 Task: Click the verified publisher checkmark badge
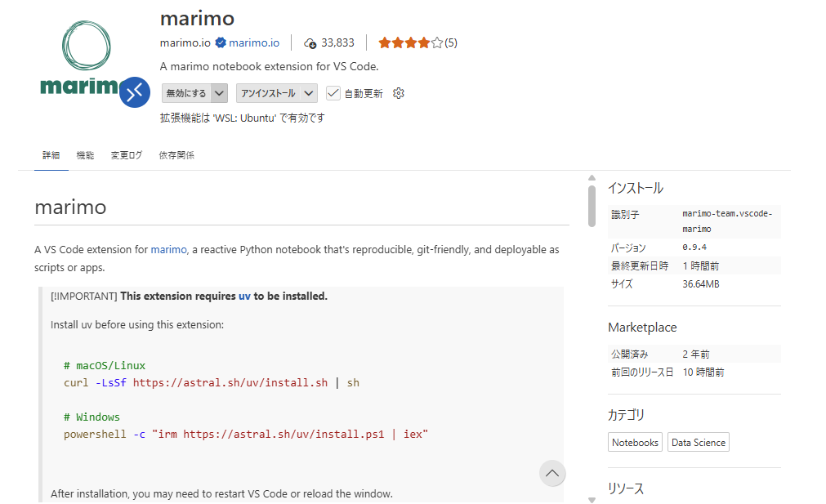pos(221,42)
